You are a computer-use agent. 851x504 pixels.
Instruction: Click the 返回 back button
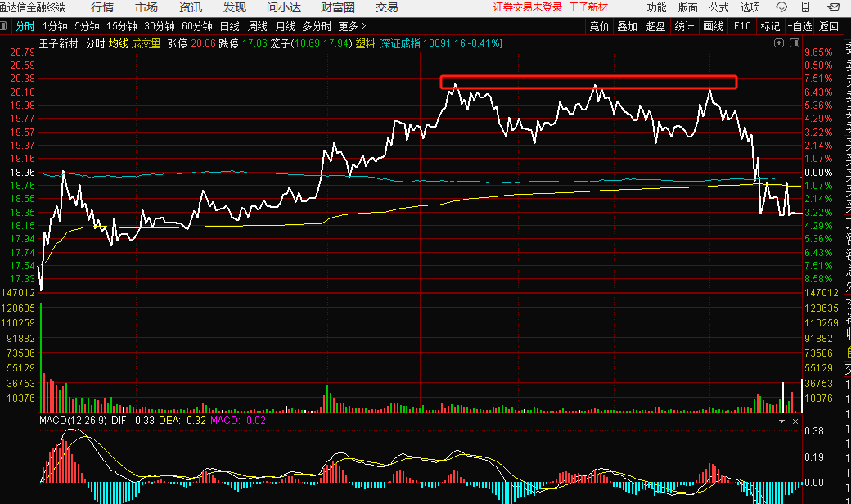coord(828,26)
